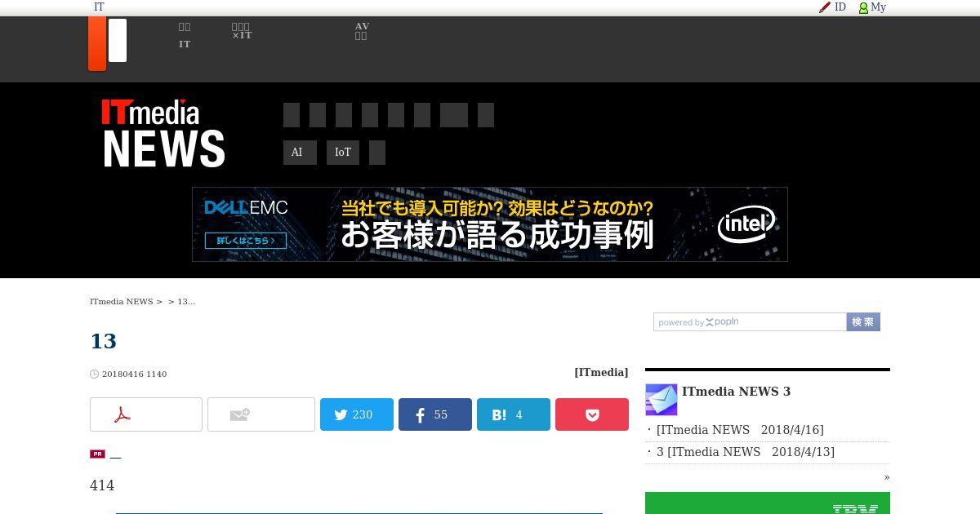The width and height of the screenshot is (980, 514).
Task: Click the » more link under newsletter list
Action: [x=887, y=477]
